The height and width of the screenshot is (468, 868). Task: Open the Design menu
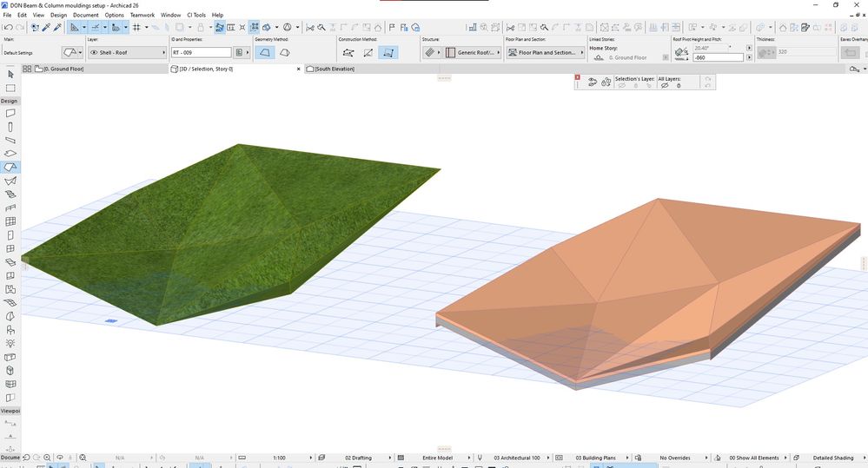[58, 15]
